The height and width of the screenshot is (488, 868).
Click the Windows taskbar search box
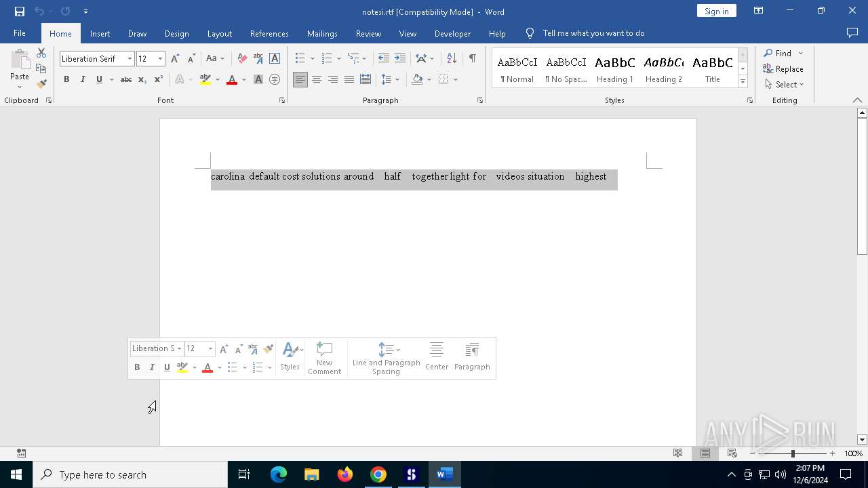click(130, 474)
